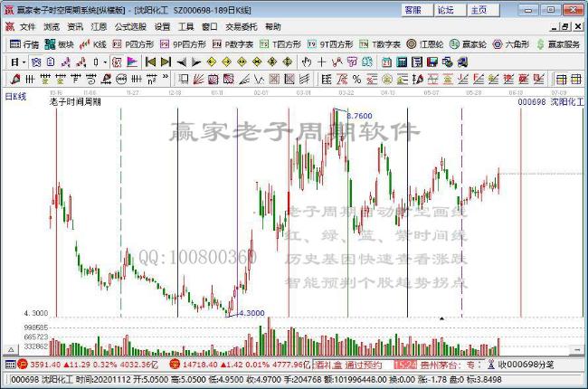The width and height of the screenshot is (588, 389).
Task: Click the red pencil drawing icon
Action: click(x=15, y=79)
